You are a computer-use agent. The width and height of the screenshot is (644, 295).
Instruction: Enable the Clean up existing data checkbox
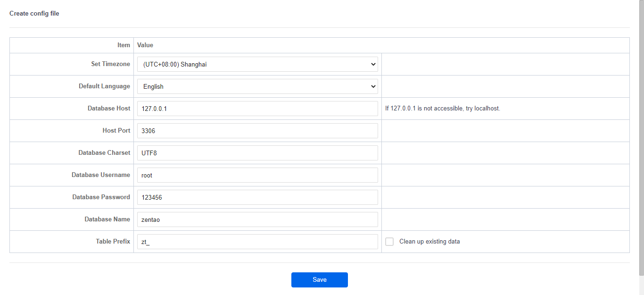point(389,242)
